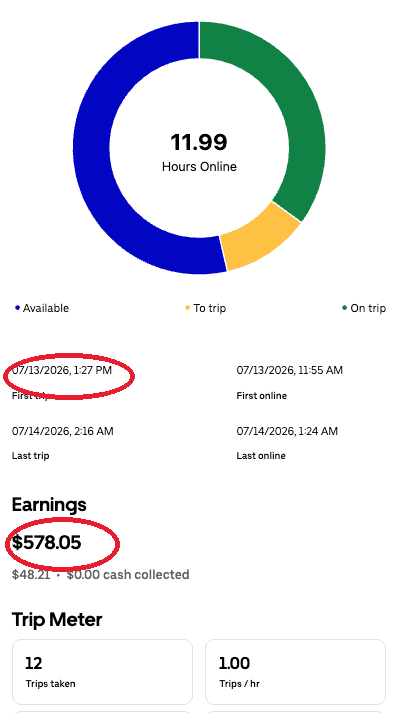Click the yellow To trip legend dot
397x714 pixels.
(x=187, y=308)
